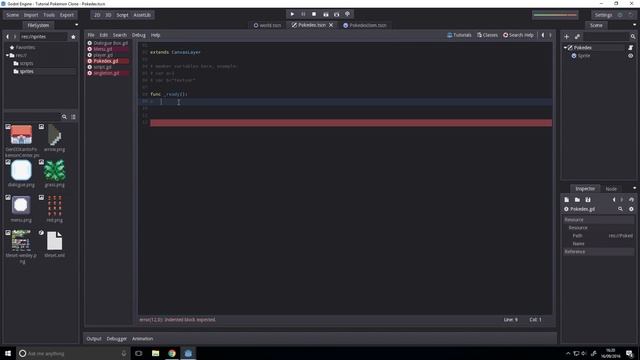Open script attached to Pokedex node
This screenshot has height=360, width=640.
tap(631, 48)
